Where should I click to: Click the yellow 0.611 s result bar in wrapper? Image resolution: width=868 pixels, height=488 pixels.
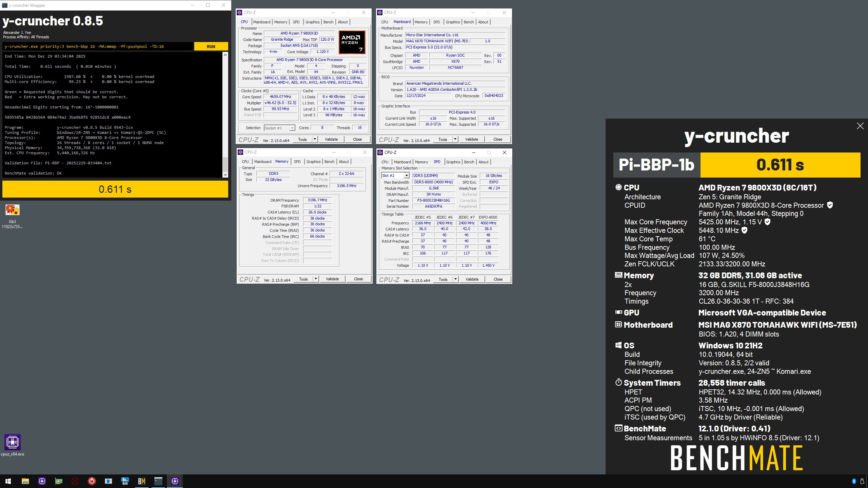click(115, 189)
